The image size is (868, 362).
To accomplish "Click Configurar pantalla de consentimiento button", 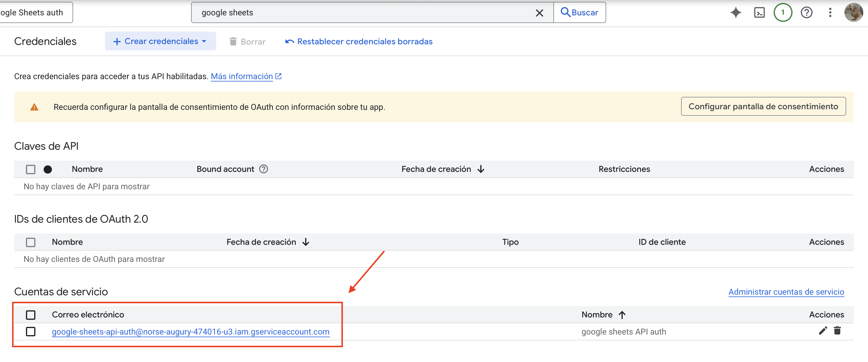I will point(763,107).
